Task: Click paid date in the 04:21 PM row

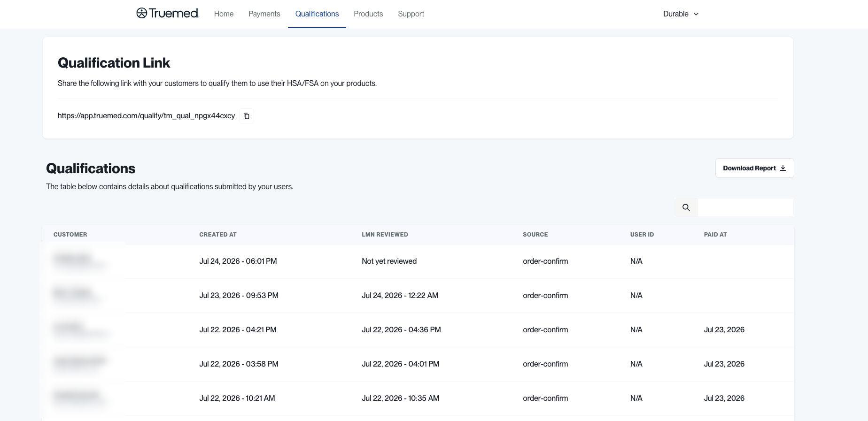Action: pos(724,330)
